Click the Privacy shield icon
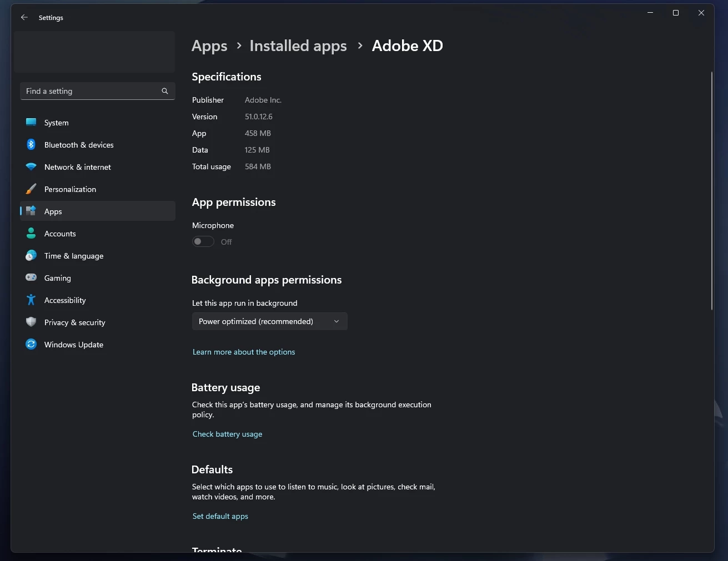The height and width of the screenshot is (561, 728). click(31, 322)
